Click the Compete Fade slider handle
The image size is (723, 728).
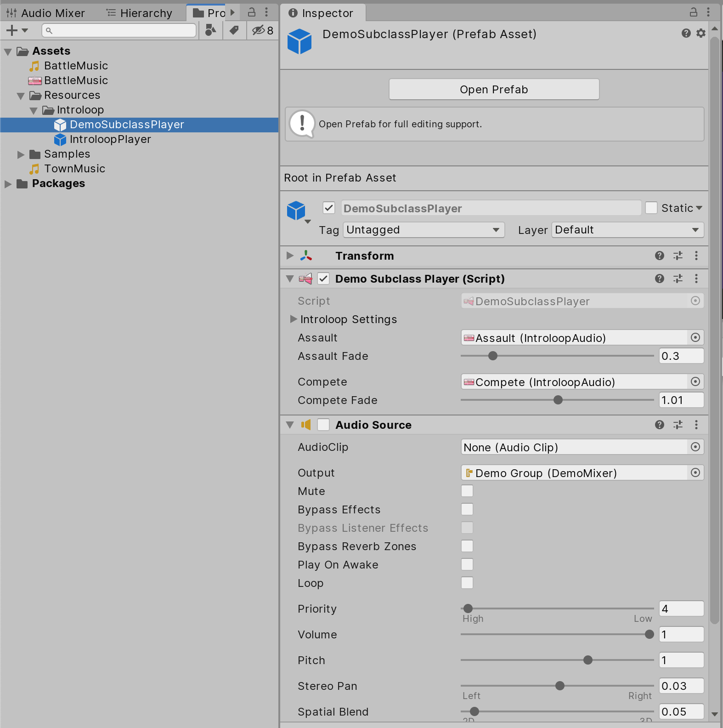(558, 400)
